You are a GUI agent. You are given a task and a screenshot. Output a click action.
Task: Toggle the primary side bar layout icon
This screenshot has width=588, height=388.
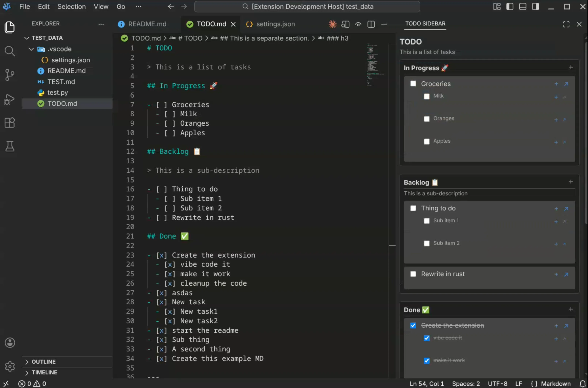click(509, 7)
